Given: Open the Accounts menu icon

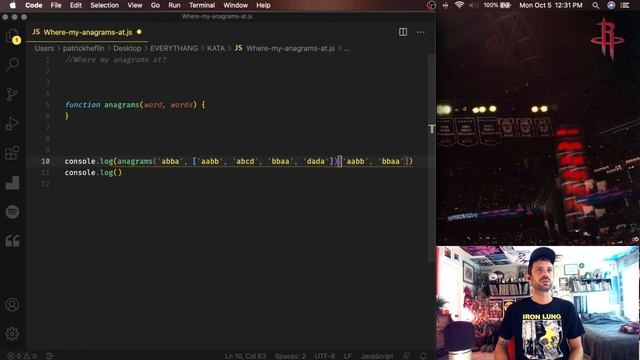Looking at the screenshot, I should [x=12, y=304].
